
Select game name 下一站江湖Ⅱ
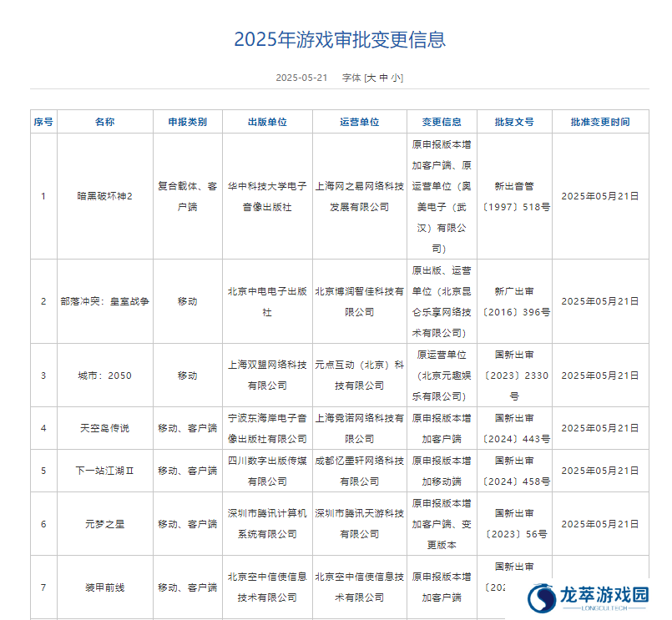tap(105, 471)
